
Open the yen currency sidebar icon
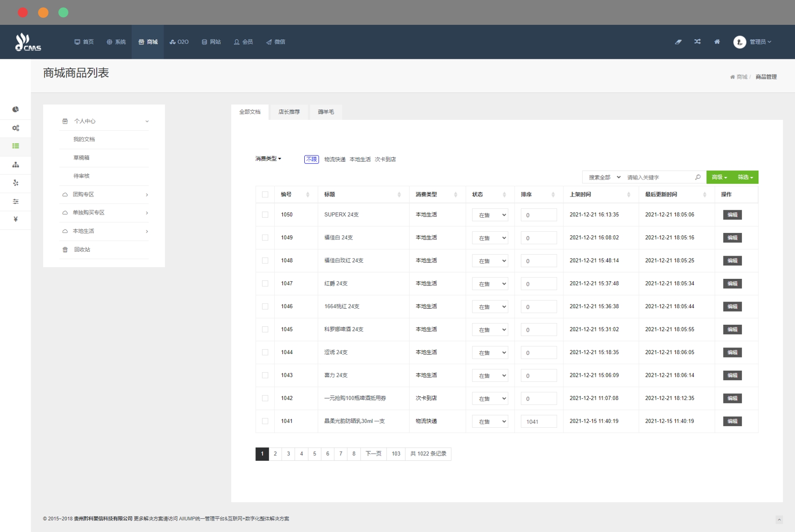click(x=15, y=219)
